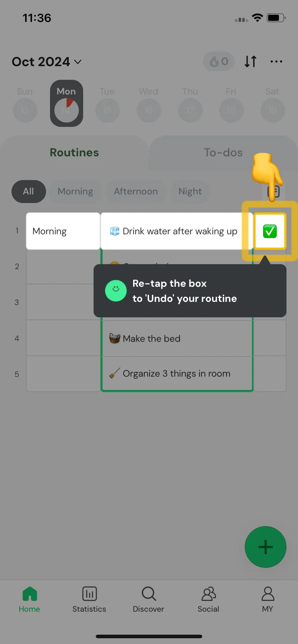
Task: Switch to the To-dos tab
Action: pos(223,153)
